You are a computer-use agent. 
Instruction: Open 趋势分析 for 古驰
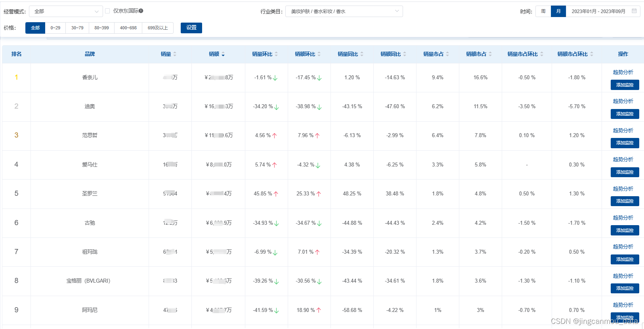(x=623, y=218)
